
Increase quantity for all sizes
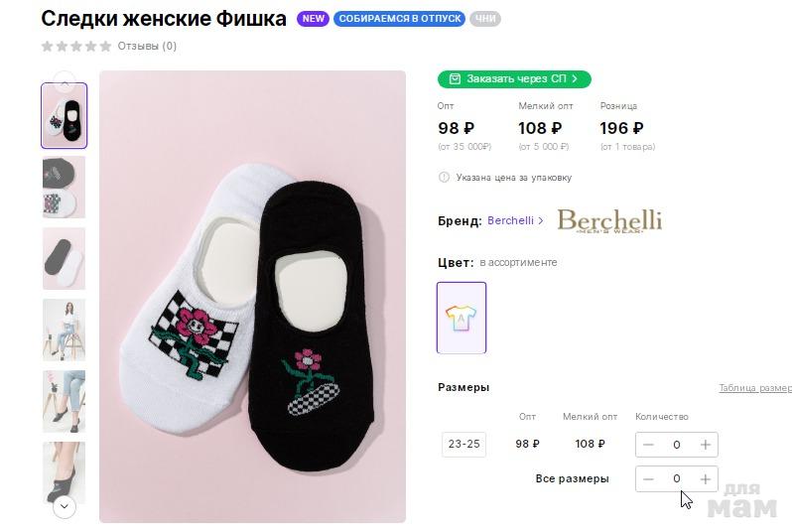coord(705,479)
